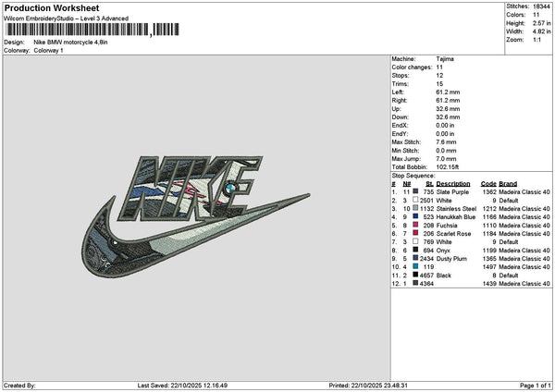
Task: Click the Up value 32.6 mm
Action: [x=448, y=108]
